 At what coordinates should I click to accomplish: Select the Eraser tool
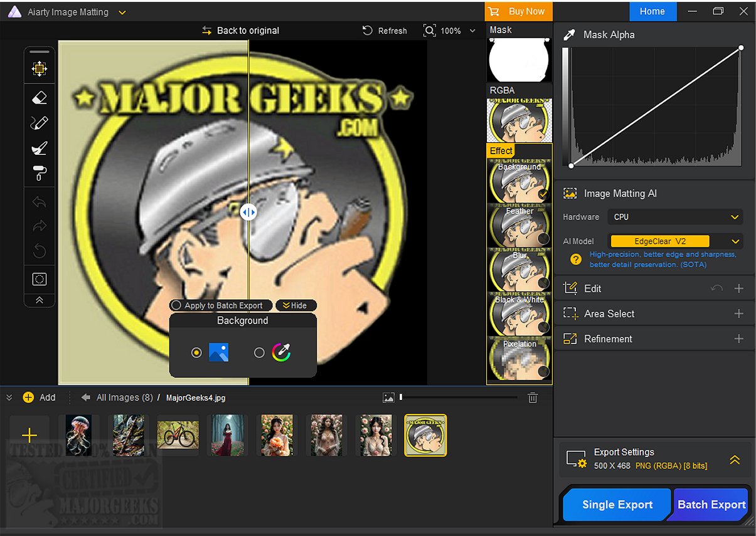click(x=40, y=98)
